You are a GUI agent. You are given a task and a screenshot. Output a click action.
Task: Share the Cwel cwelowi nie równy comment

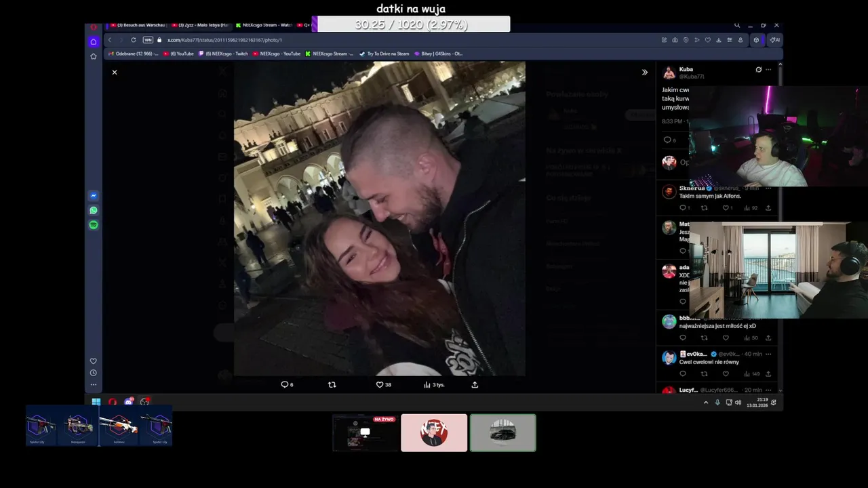768,373
